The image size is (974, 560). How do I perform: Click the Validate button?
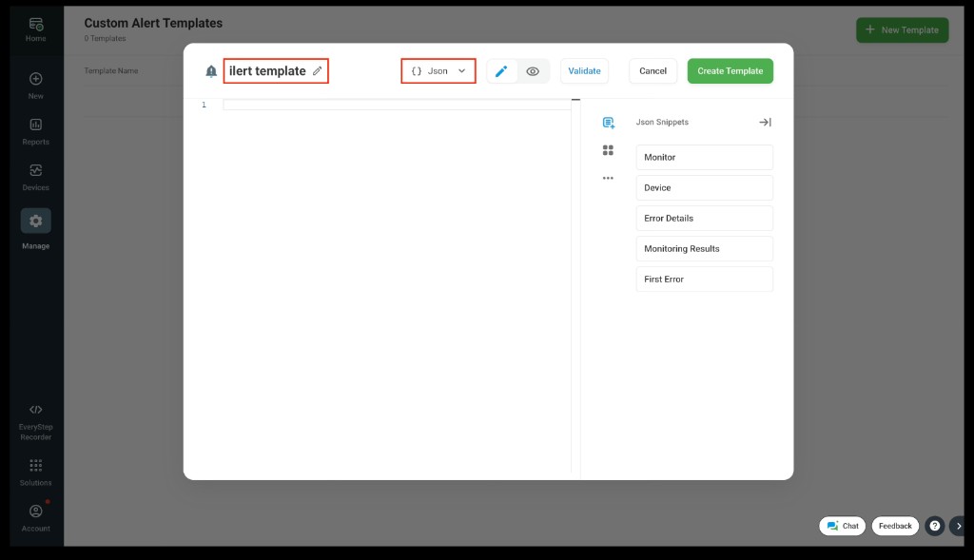coord(584,71)
